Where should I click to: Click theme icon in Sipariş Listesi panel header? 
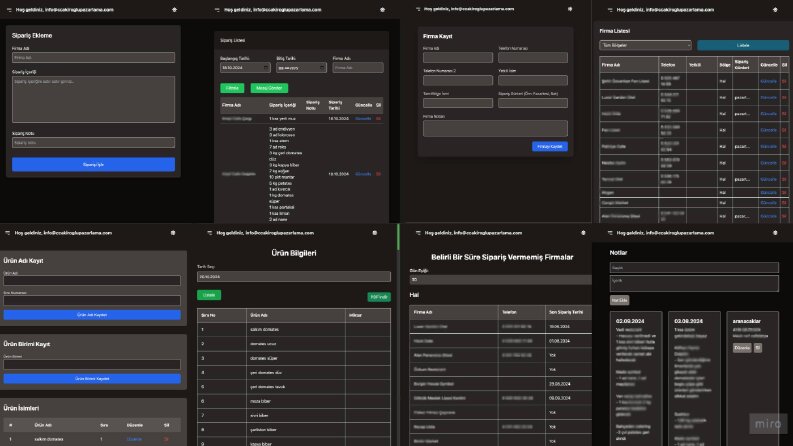382,10
